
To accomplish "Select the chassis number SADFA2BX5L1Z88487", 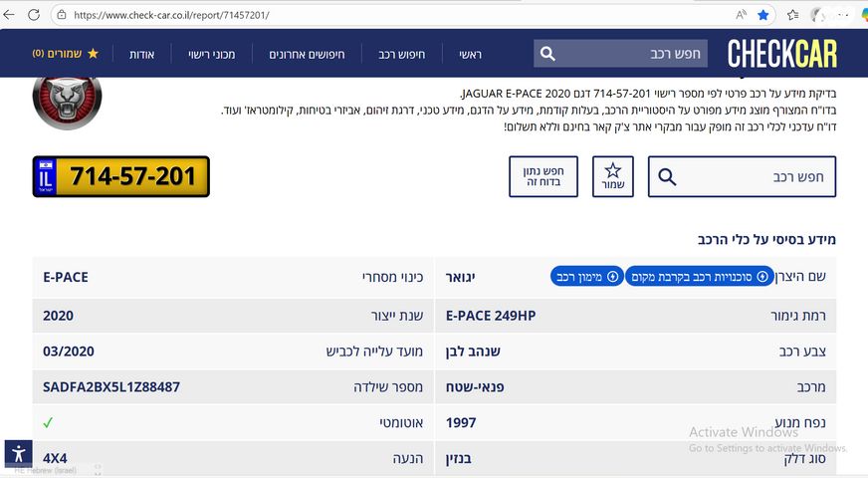I will point(111,386).
